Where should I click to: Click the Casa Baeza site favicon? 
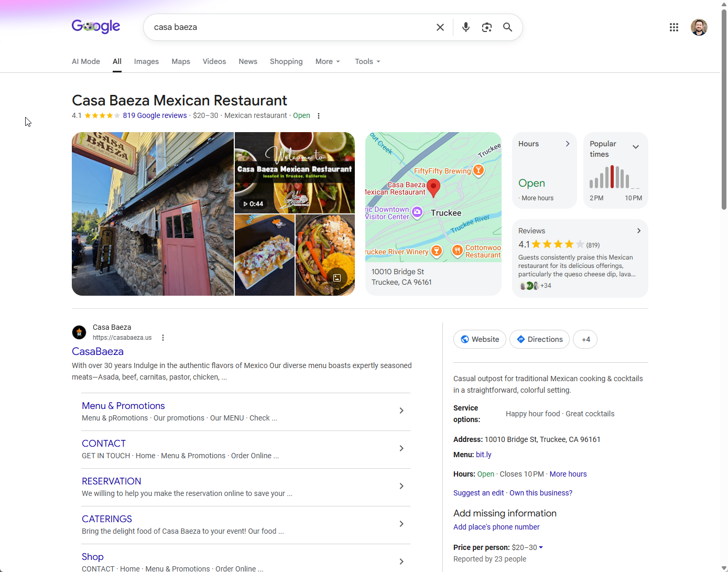(79, 332)
